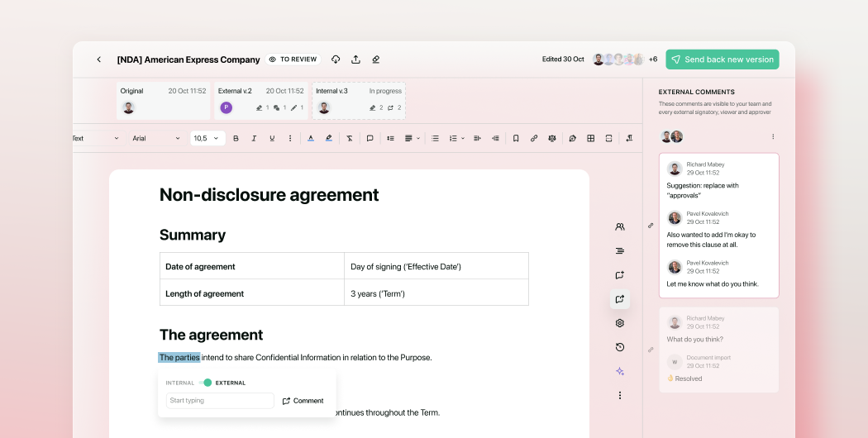The width and height of the screenshot is (868, 438).
Task: Add a comment from the toolbar
Action: [x=370, y=139]
